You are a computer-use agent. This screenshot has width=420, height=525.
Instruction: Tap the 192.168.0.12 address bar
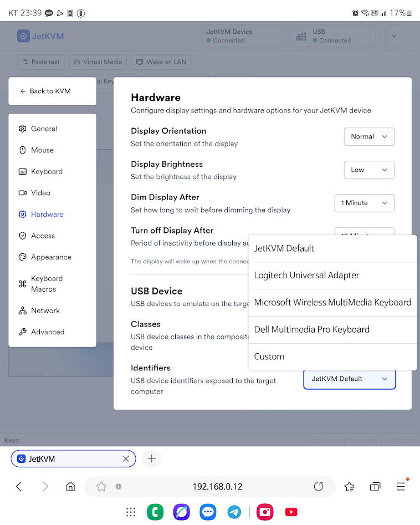(x=218, y=487)
